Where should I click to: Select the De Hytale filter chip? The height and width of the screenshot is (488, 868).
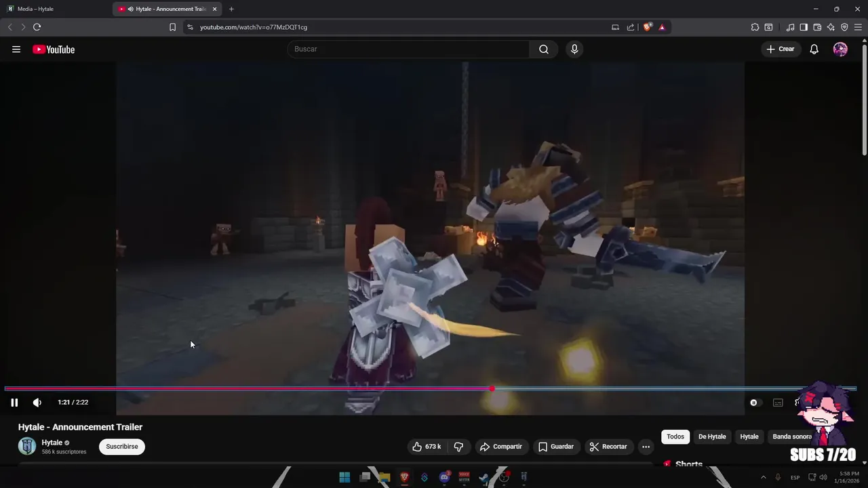click(x=712, y=436)
